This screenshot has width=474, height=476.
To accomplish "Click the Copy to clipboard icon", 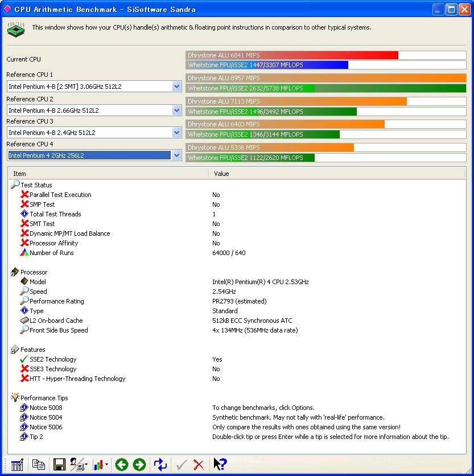I will point(39,465).
